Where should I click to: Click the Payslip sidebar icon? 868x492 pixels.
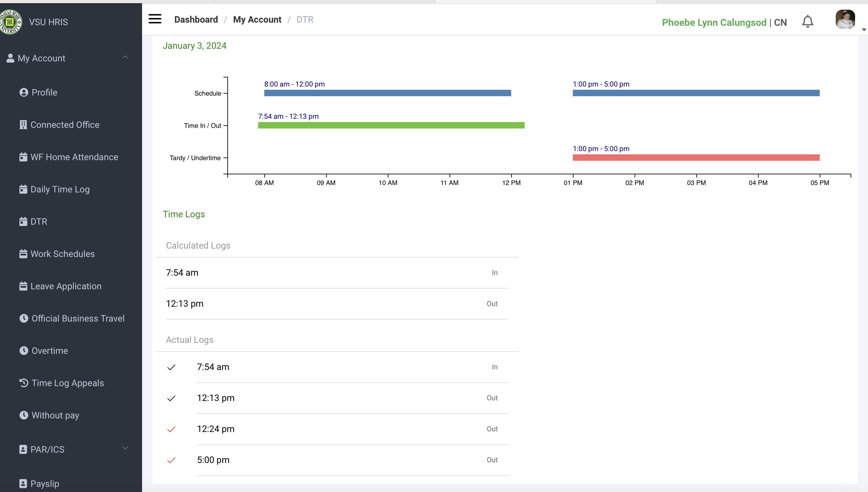tap(23, 484)
